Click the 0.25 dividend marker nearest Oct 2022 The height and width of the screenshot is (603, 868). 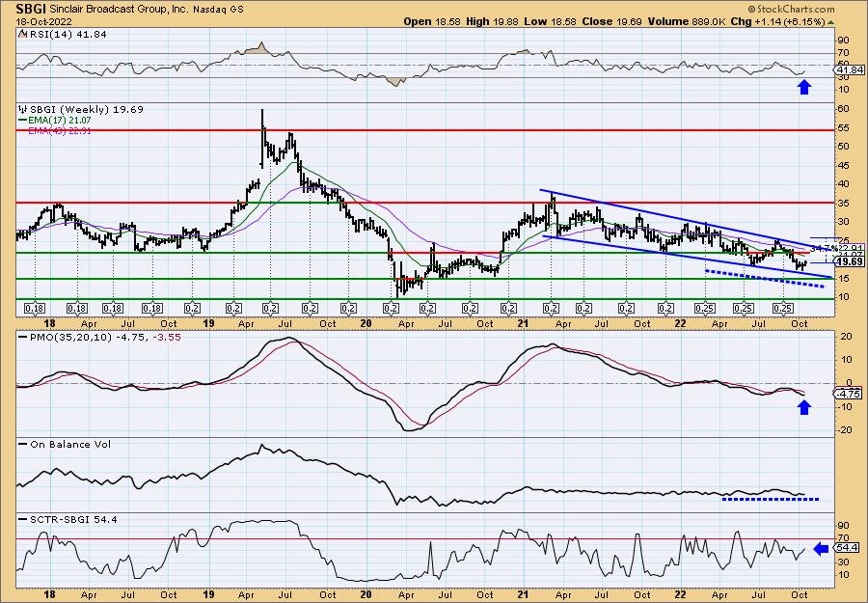[783, 308]
